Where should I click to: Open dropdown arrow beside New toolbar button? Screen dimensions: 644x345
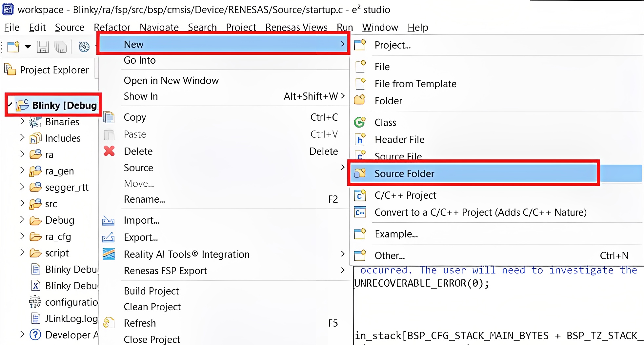click(28, 47)
